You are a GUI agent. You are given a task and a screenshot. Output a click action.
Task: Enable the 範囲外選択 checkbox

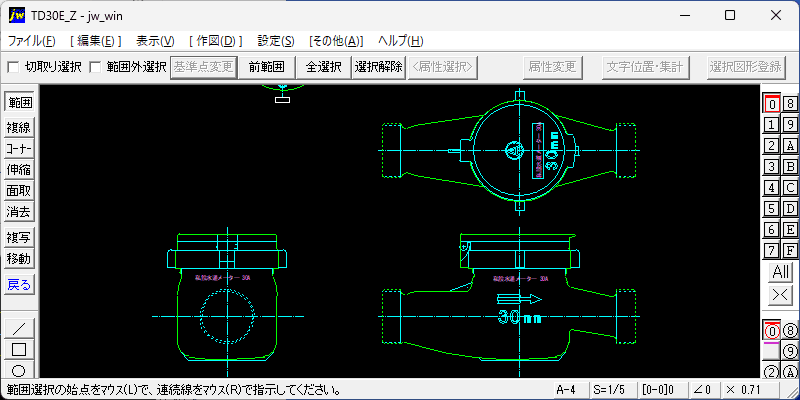click(x=95, y=67)
